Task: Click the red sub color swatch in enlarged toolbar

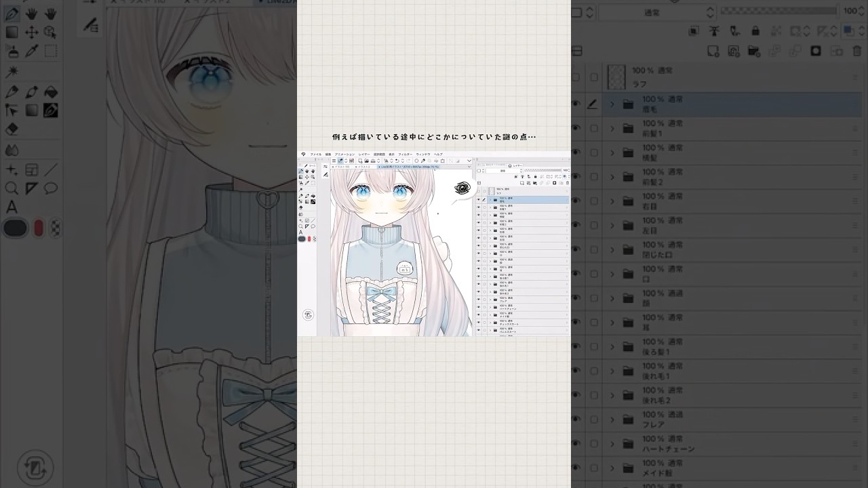Action: click(x=39, y=228)
